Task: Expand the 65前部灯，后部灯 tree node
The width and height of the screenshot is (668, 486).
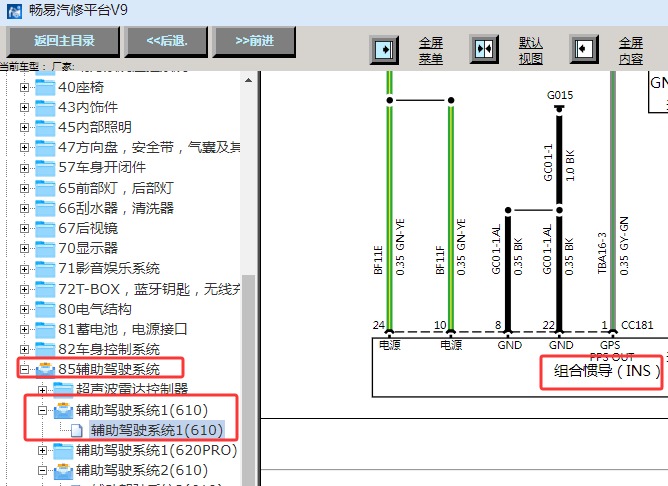Action: point(24,188)
